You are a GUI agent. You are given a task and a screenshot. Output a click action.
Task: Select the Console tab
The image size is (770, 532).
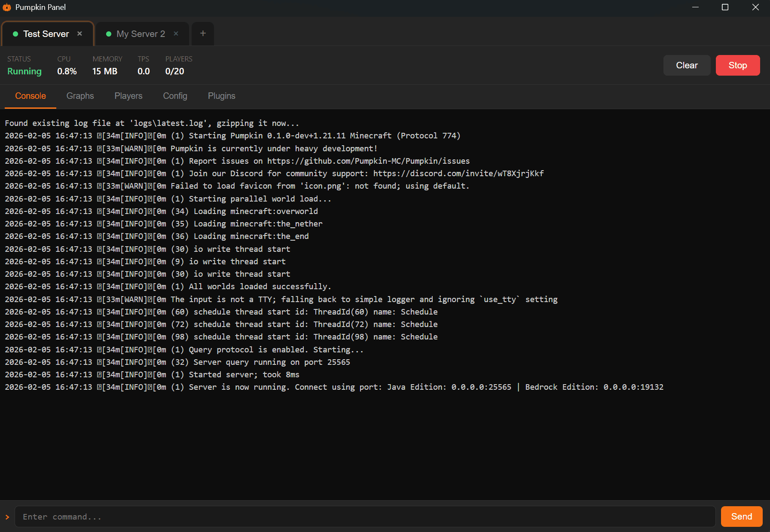coord(31,96)
